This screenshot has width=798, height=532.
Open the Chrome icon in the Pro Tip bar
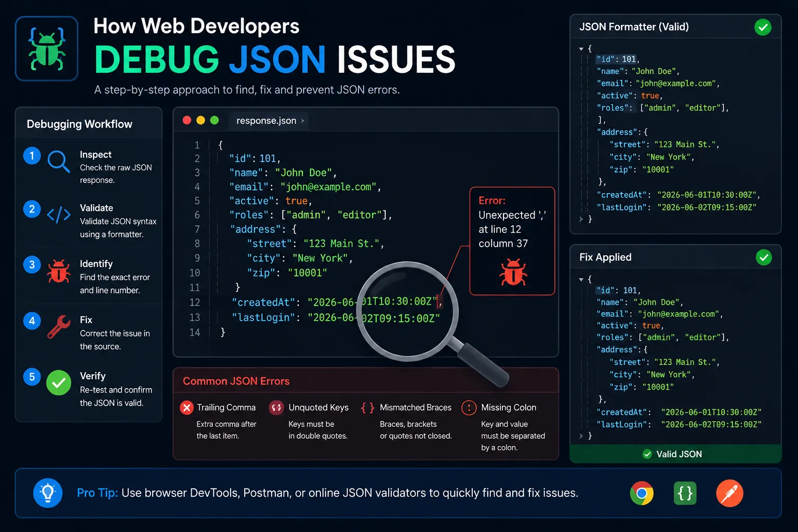pyautogui.click(x=642, y=493)
